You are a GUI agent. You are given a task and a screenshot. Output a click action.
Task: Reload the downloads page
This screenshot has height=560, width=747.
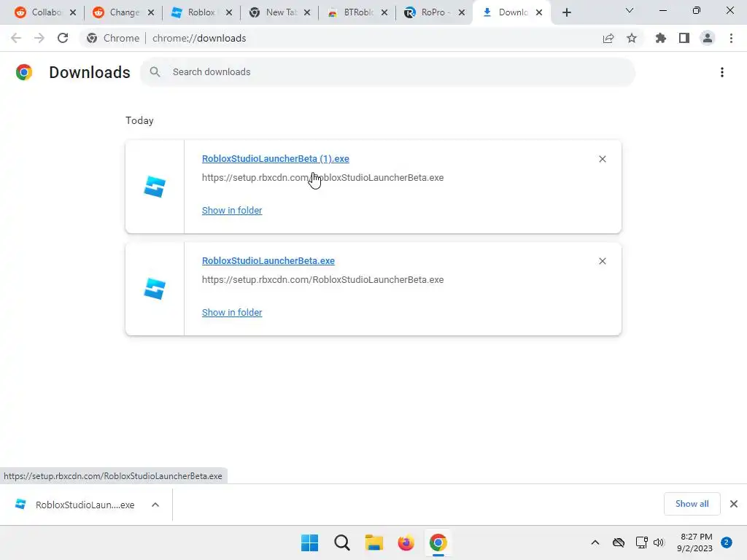(63, 38)
